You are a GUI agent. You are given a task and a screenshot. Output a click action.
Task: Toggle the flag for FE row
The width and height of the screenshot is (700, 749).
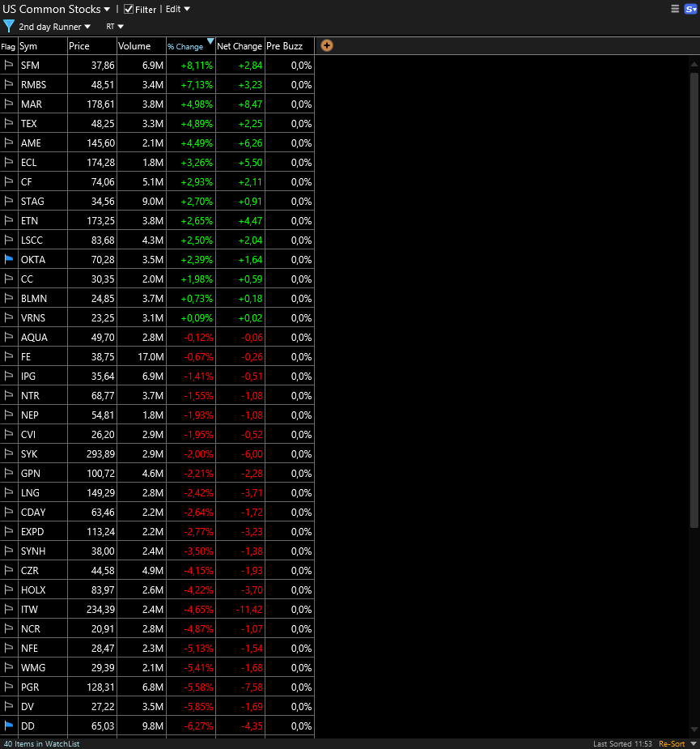click(x=9, y=356)
